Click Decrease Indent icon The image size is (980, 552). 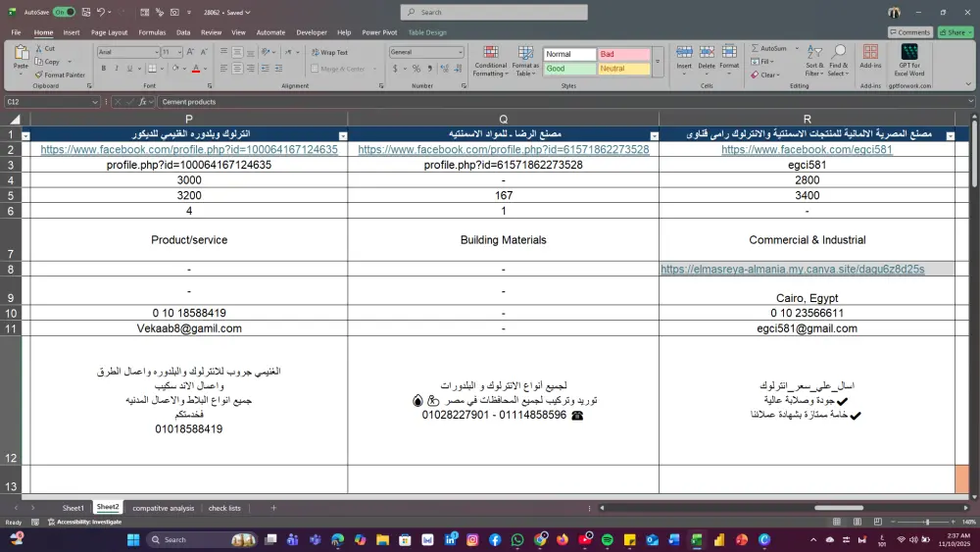coord(265,68)
